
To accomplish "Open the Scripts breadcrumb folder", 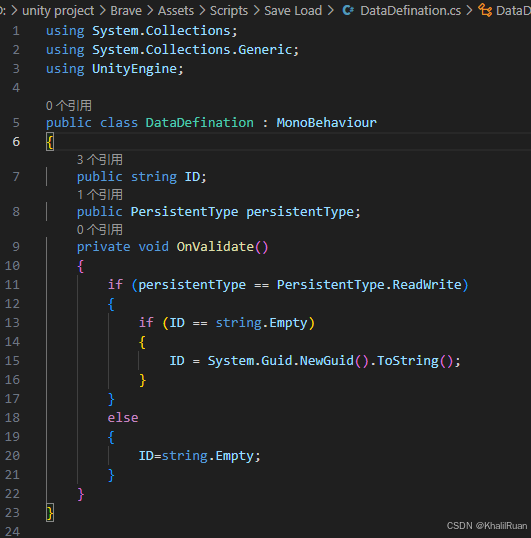I will 229,11.
